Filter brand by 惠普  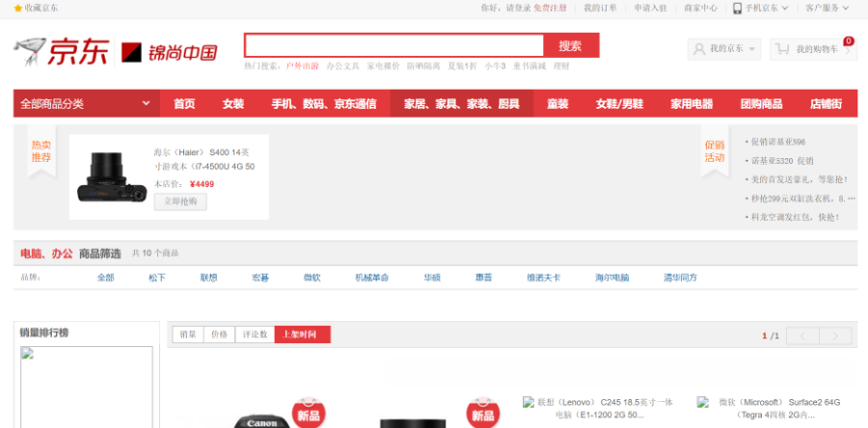[484, 278]
